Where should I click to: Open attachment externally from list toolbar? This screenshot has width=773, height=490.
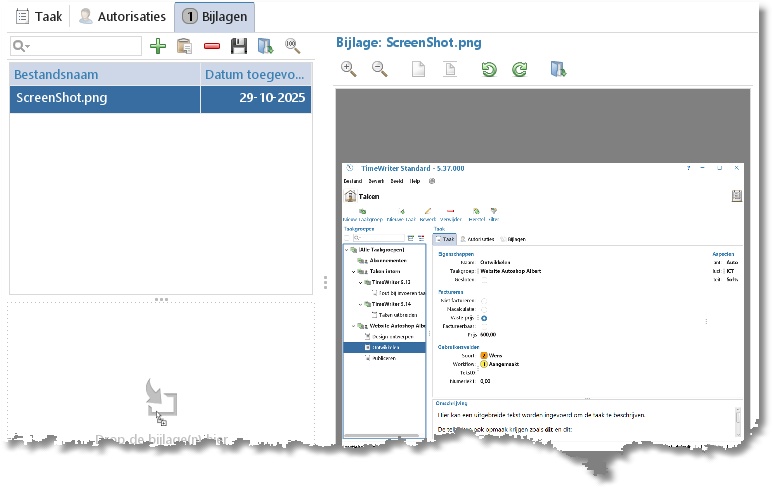coord(265,46)
